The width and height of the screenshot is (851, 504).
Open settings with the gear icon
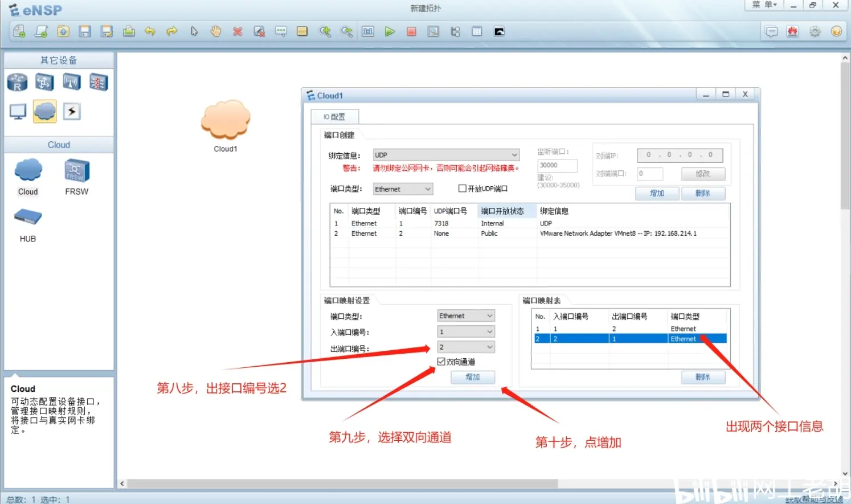tap(815, 31)
